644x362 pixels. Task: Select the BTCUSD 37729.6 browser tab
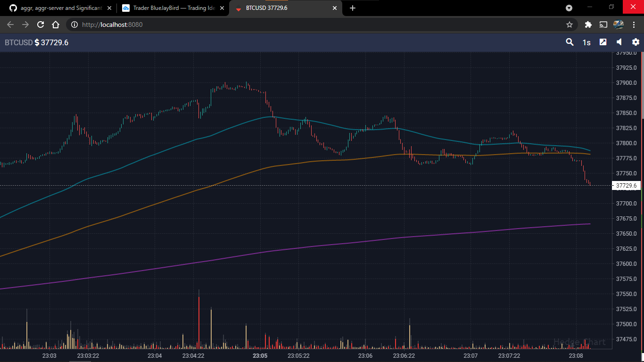286,8
